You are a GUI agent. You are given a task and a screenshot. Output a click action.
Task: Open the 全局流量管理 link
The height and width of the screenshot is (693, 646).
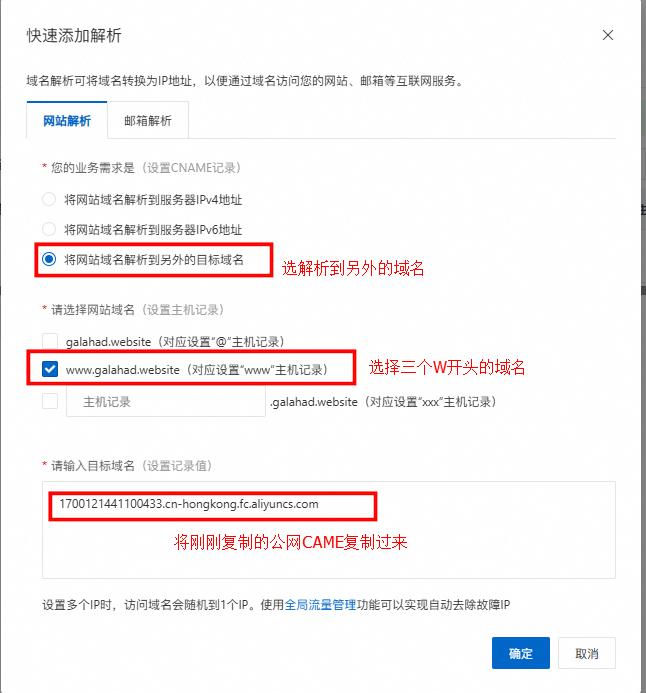point(320,604)
